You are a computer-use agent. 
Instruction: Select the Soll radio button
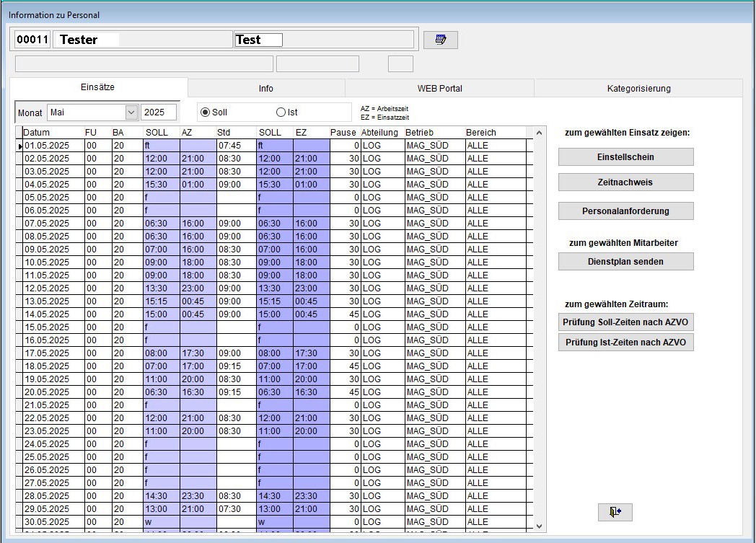[x=206, y=112]
